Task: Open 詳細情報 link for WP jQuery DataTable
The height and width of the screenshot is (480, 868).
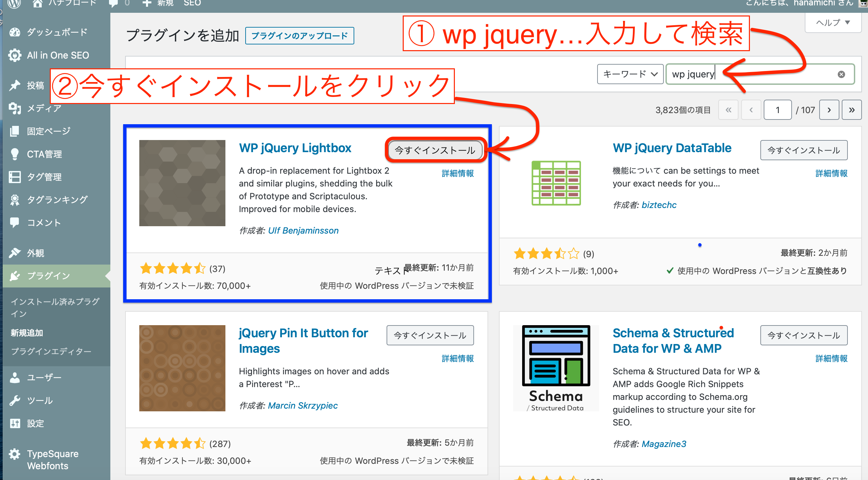Action: click(x=831, y=173)
